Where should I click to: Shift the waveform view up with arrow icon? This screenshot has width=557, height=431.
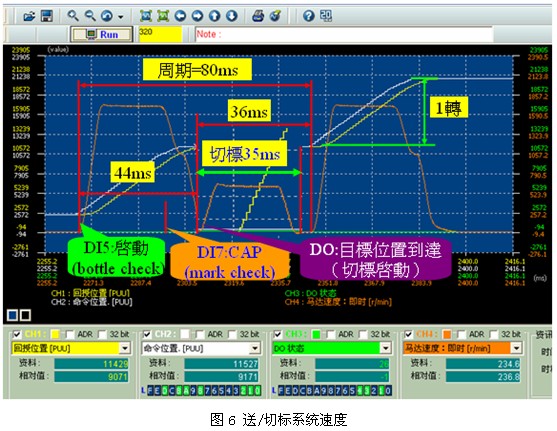215,16
